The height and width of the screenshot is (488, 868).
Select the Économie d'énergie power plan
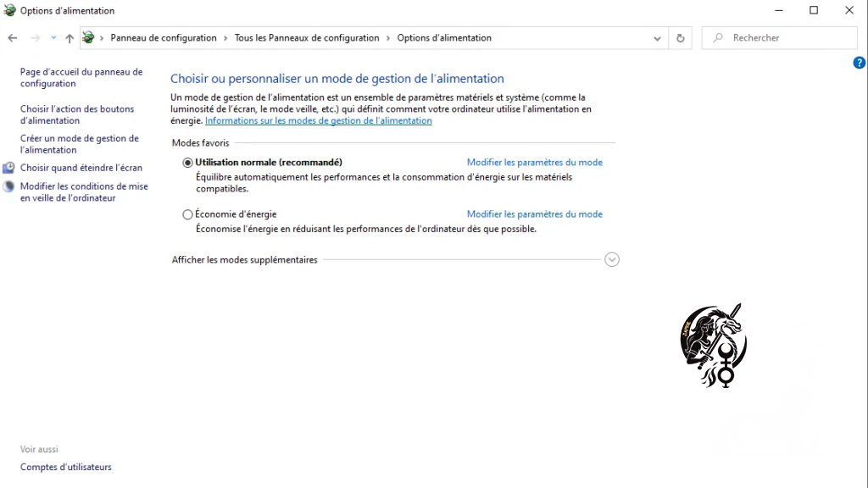187,213
